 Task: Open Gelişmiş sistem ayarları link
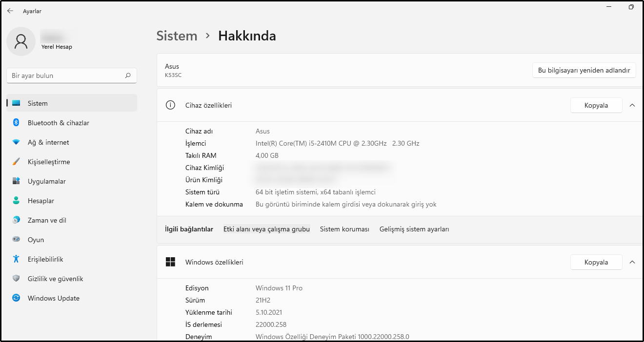coord(414,229)
